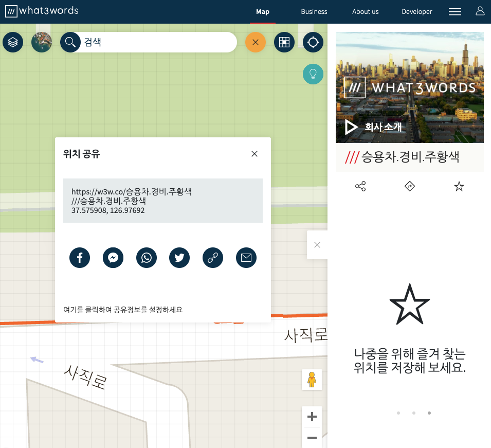Share location by email
The image size is (491, 448).
pos(246,258)
